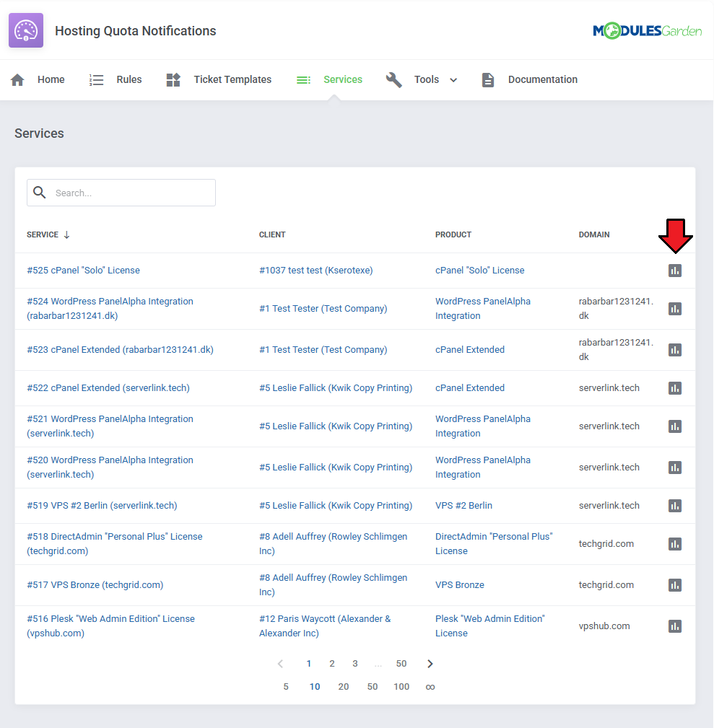714x728 pixels.
Task: Open the Rules tab
Action: (129, 80)
